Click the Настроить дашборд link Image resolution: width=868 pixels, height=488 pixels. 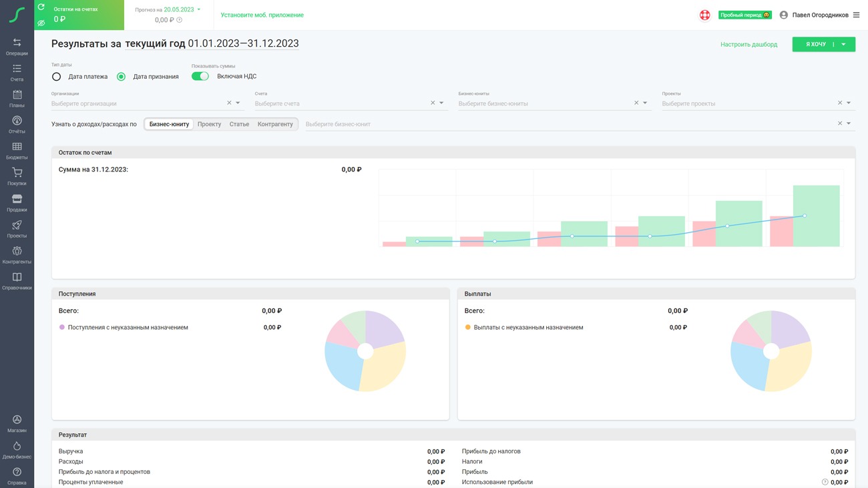[x=748, y=45]
